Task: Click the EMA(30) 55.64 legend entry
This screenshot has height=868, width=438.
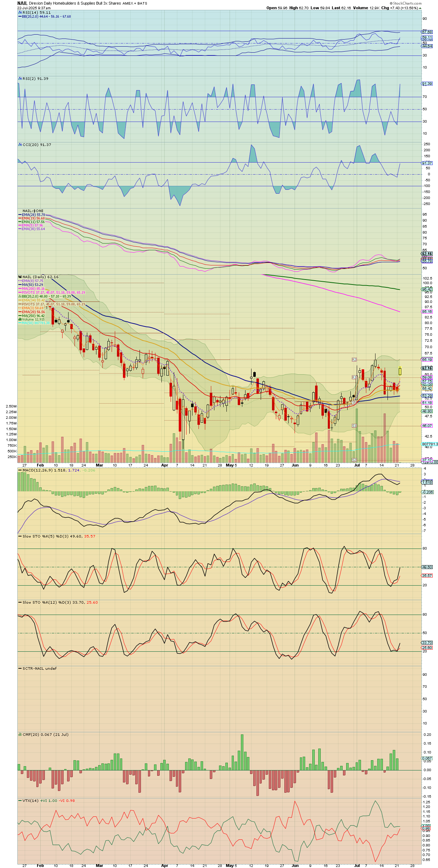Action: coord(32,229)
